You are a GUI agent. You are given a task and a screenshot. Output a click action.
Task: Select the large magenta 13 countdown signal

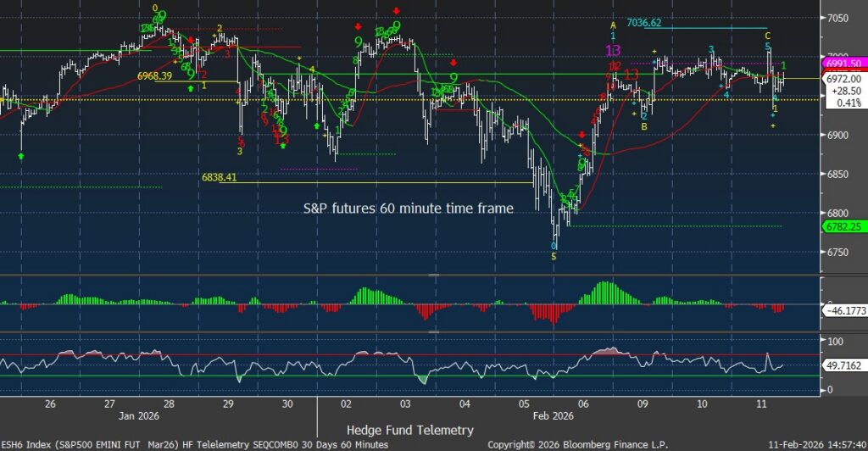[613, 50]
